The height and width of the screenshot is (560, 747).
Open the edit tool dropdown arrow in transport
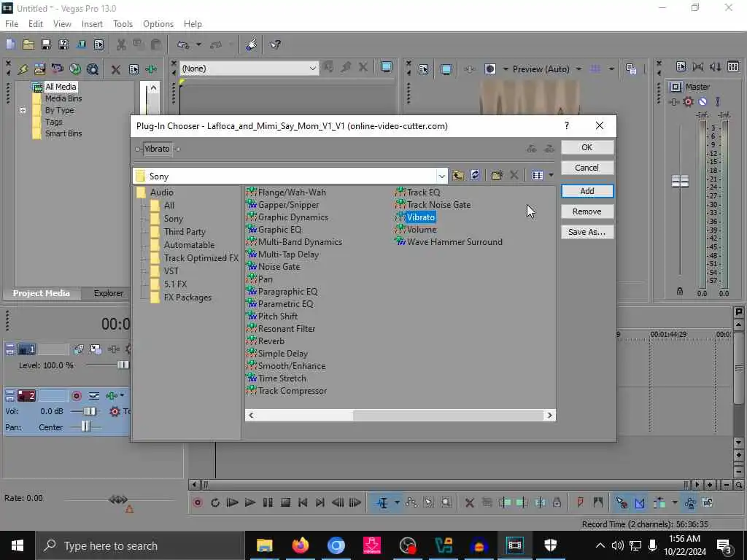pyautogui.click(x=396, y=502)
